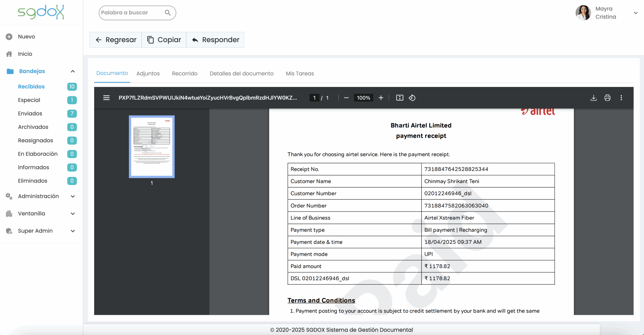Toggle the PDF sidebar hamburger menu

pos(106,98)
